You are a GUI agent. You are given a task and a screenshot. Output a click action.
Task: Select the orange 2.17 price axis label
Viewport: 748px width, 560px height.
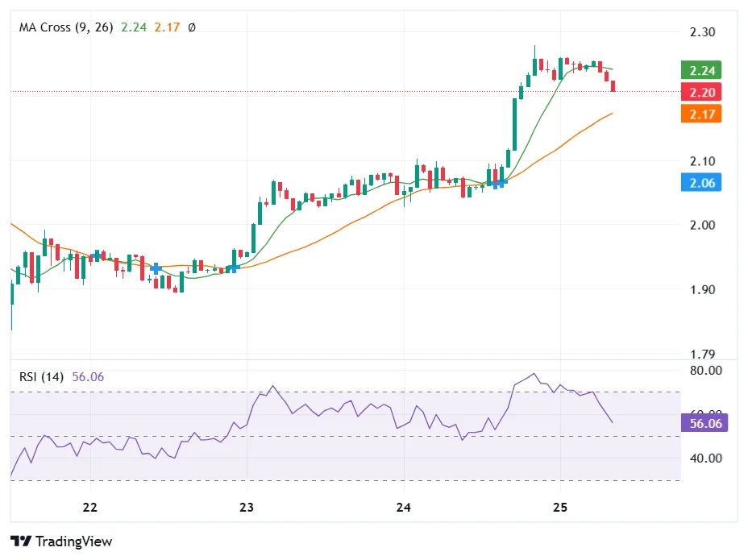[x=700, y=114]
